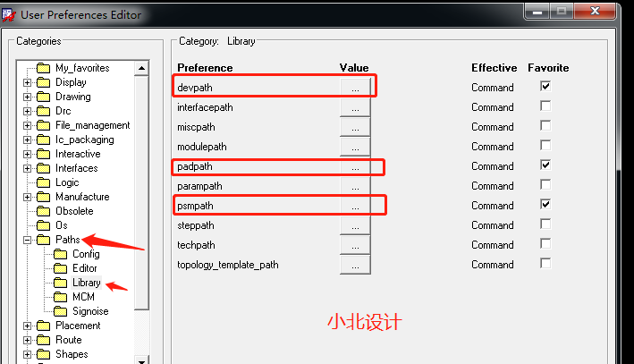
Task: Click the Obsolete folder icon
Action: [43, 211]
